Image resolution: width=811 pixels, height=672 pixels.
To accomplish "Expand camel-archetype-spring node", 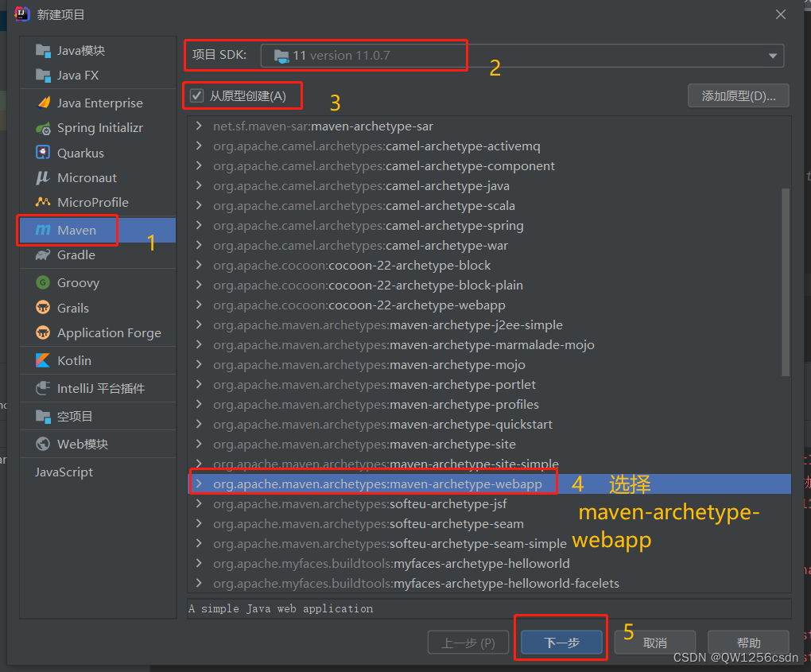I will tap(199, 225).
